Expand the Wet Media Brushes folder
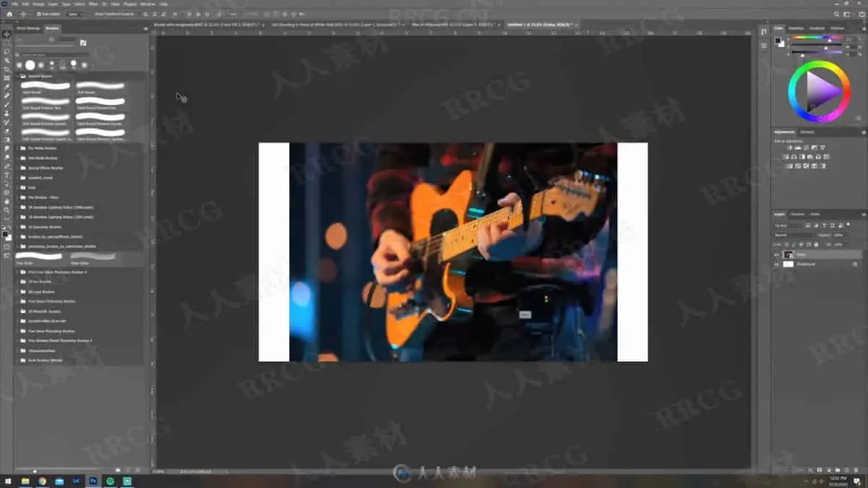The width and height of the screenshot is (868, 488). pyautogui.click(x=18, y=157)
